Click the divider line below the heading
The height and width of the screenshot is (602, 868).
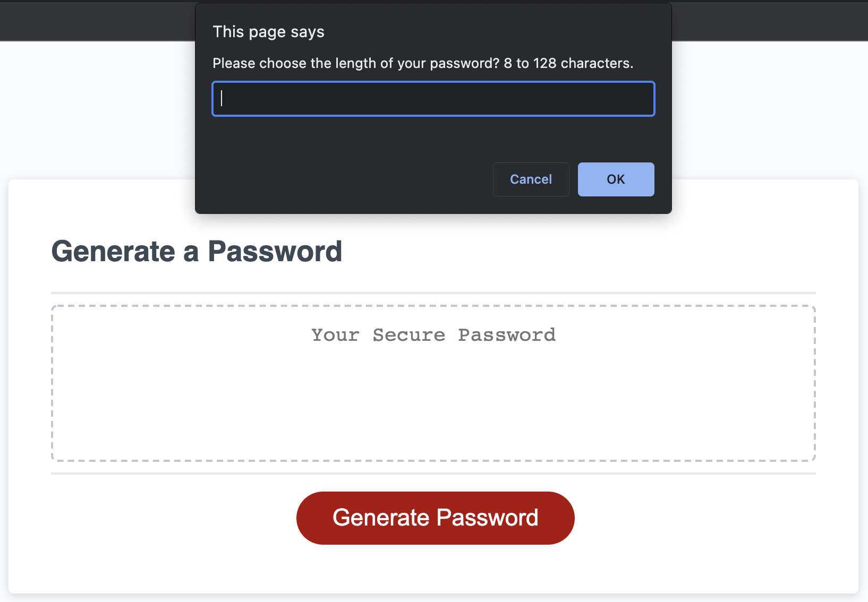coord(433,291)
